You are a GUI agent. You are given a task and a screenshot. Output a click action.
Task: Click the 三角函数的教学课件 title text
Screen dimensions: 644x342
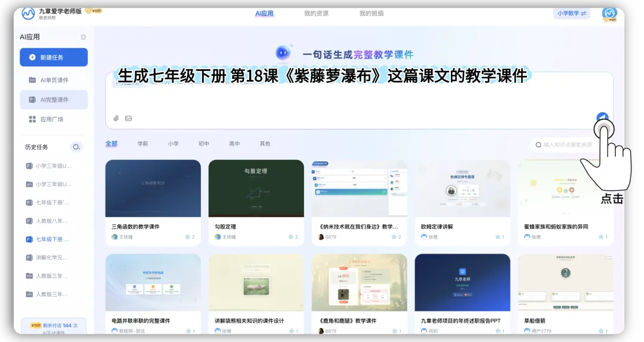pos(135,226)
